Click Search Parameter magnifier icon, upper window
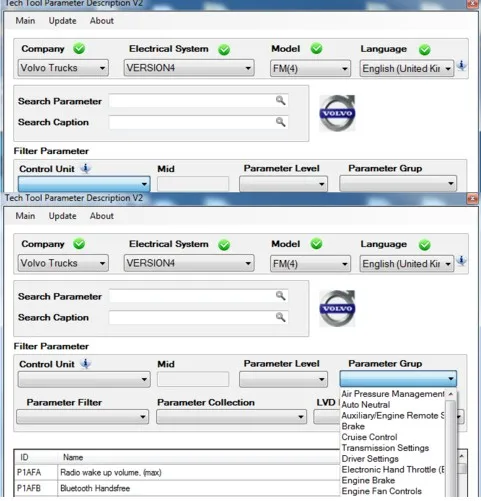This screenshot has width=481, height=501. click(x=281, y=100)
